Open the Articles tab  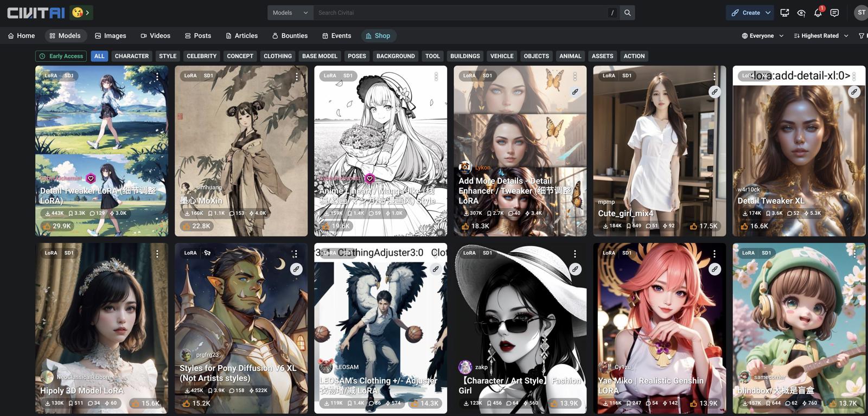[x=242, y=36]
